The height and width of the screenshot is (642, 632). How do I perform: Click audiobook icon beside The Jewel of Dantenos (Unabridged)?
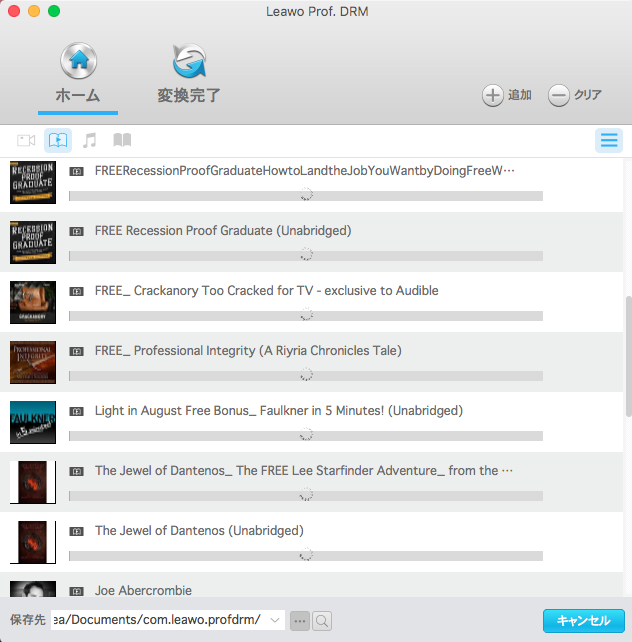[77, 532]
